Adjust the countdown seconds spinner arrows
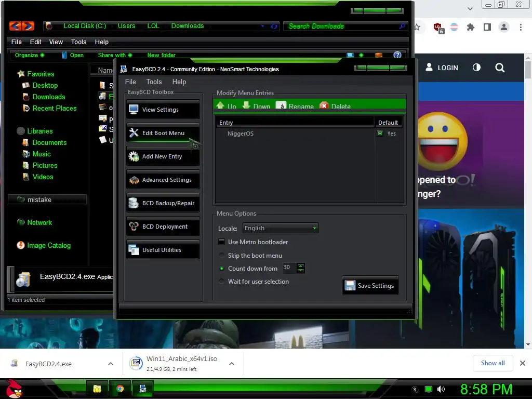 (x=301, y=268)
